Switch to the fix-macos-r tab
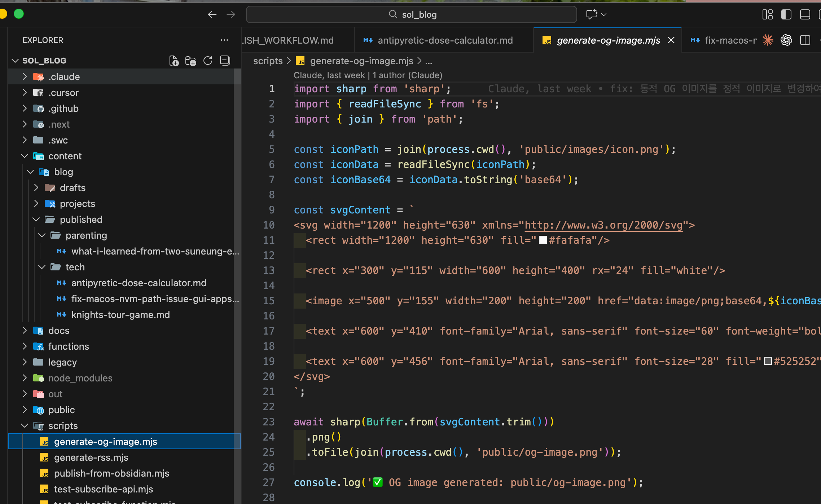The width and height of the screenshot is (821, 504). (730, 40)
